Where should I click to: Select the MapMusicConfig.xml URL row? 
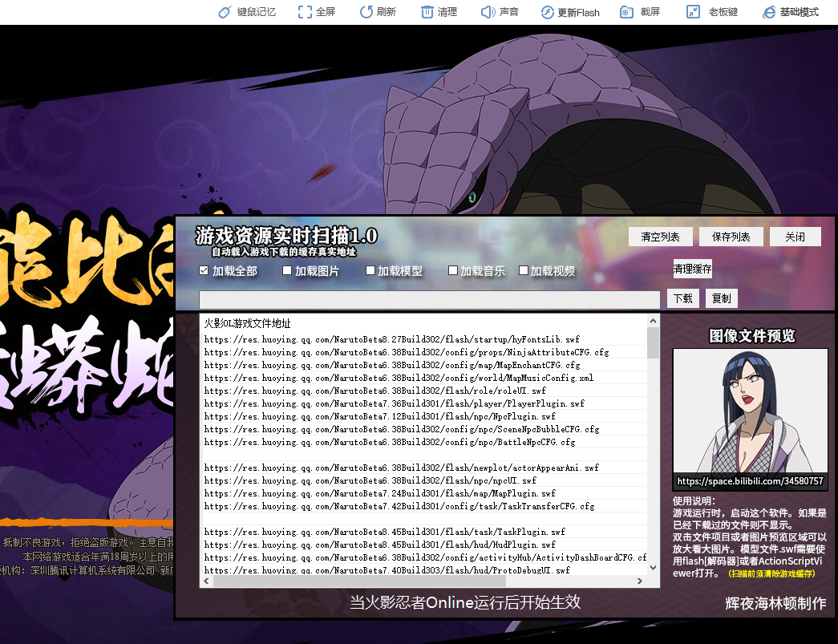[424, 378]
